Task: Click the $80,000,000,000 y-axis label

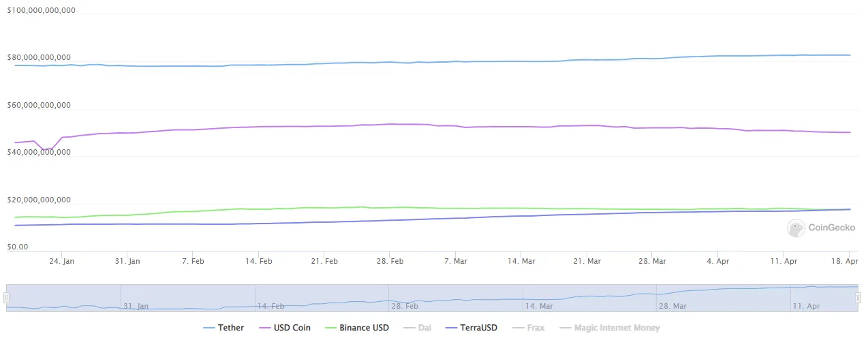Action: (x=38, y=58)
